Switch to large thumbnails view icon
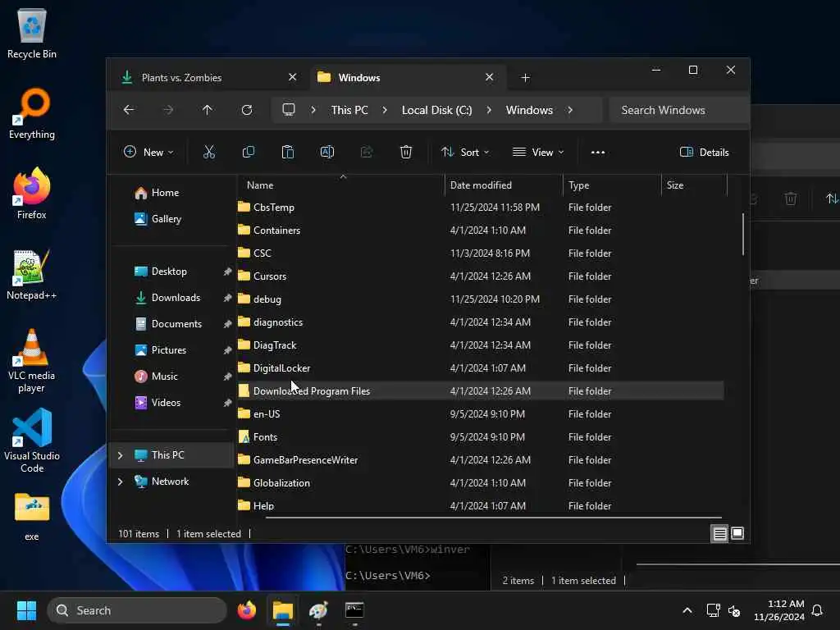This screenshot has height=630, width=840. (x=737, y=533)
